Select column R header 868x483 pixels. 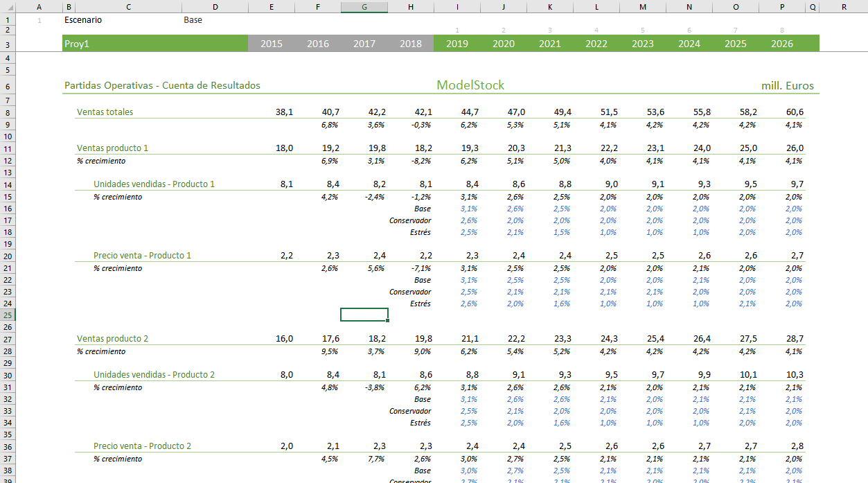click(x=843, y=6)
